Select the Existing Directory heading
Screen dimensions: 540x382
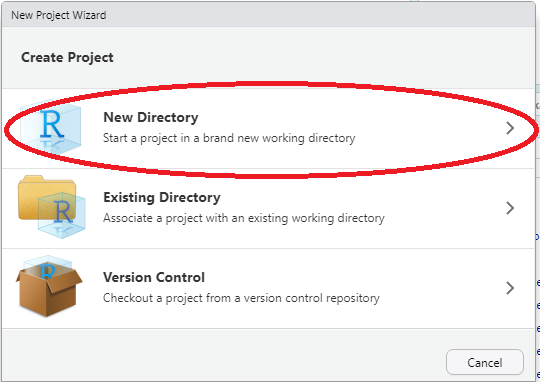(162, 197)
